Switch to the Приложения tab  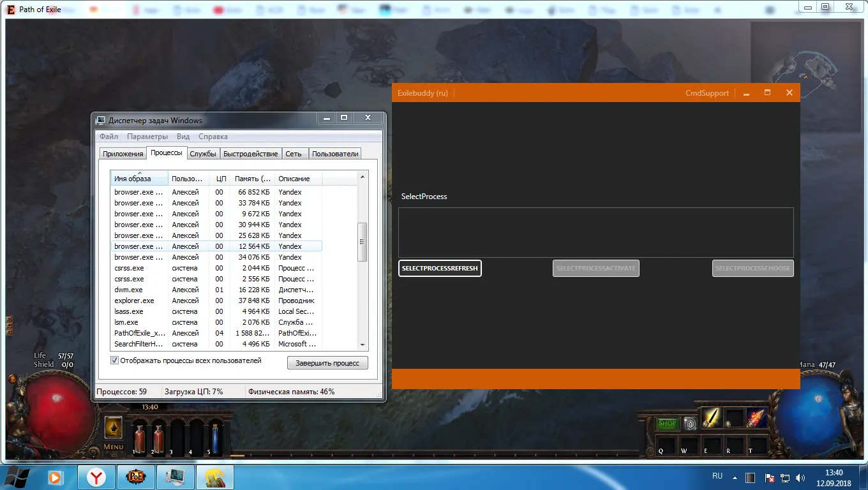click(x=123, y=154)
